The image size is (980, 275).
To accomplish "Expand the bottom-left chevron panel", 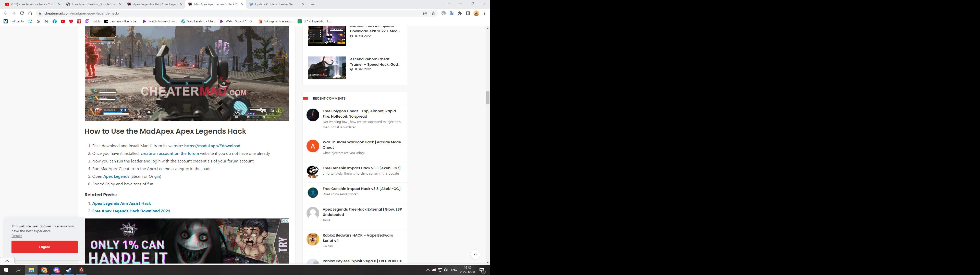I will pos(7,261).
